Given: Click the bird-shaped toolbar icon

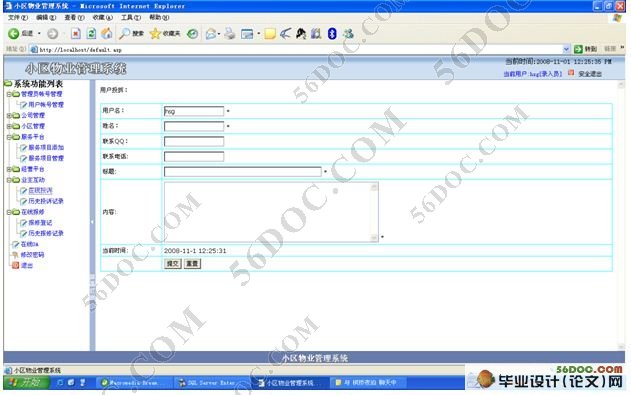Looking at the screenshot, I should (285, 34).
